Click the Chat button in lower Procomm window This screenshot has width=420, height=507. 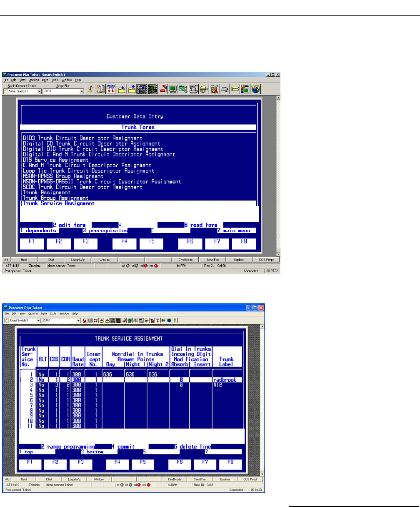tap(50, 479)
